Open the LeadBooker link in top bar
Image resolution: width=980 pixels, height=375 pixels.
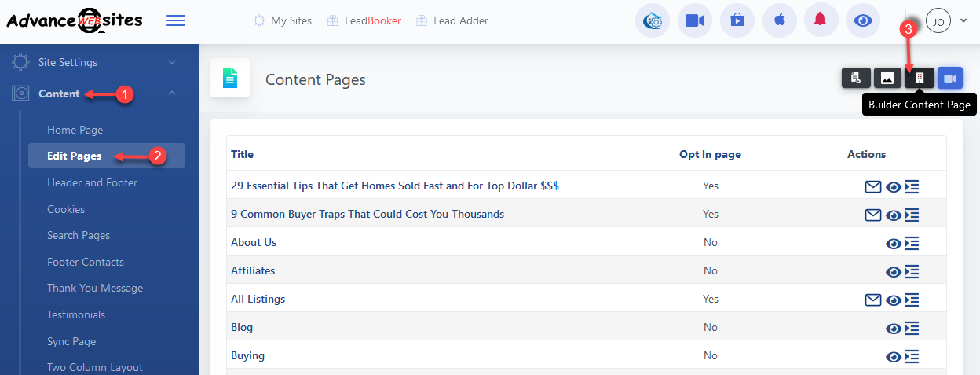point(372,20)
